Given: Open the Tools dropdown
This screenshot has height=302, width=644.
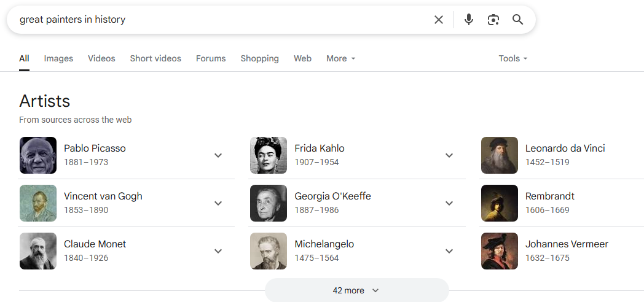Looking at the screenshot, I should click(x=512, y=59).
